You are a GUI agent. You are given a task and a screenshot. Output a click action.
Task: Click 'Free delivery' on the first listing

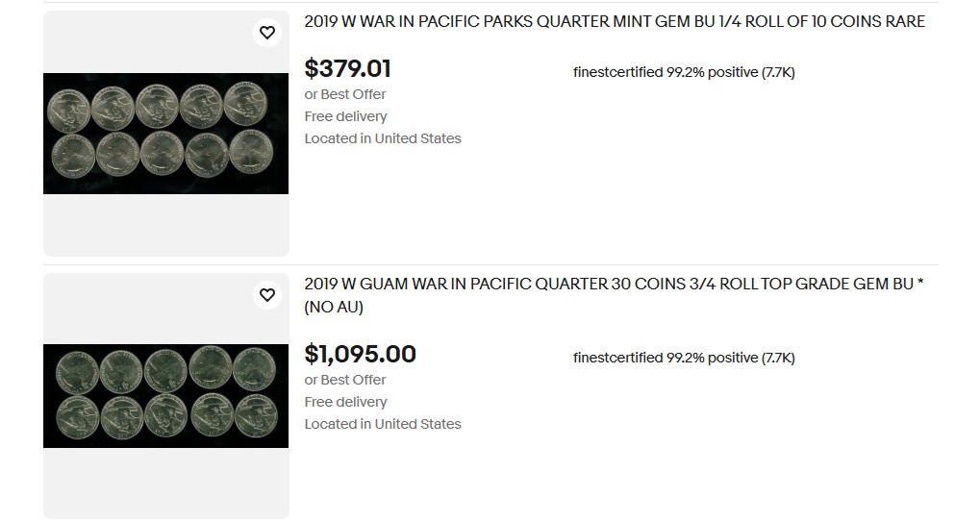click(345, 116)
